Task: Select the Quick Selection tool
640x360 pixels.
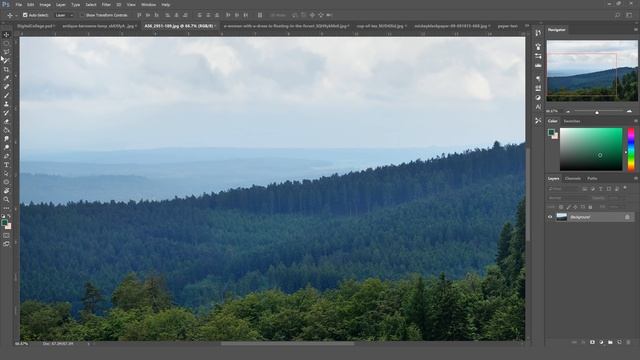Action: tap(6, 60)
